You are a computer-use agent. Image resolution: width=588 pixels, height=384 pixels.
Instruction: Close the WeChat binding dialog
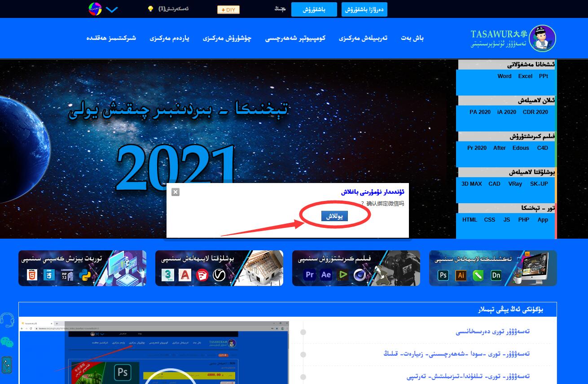click(x=176, y=192)
